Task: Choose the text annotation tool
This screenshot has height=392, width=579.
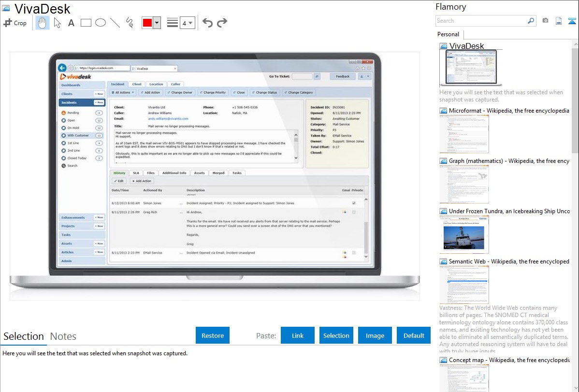Action: tap(71, 23)
